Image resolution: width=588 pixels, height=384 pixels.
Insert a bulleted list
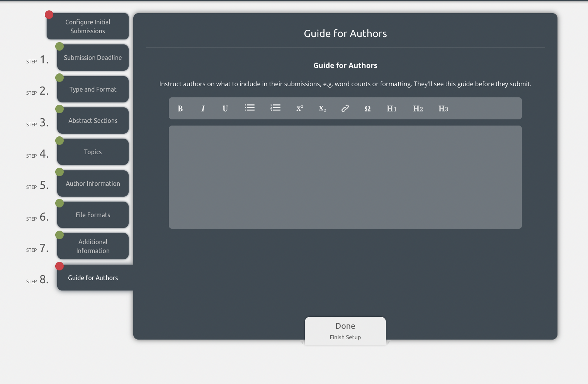click(x=250, y=108)
